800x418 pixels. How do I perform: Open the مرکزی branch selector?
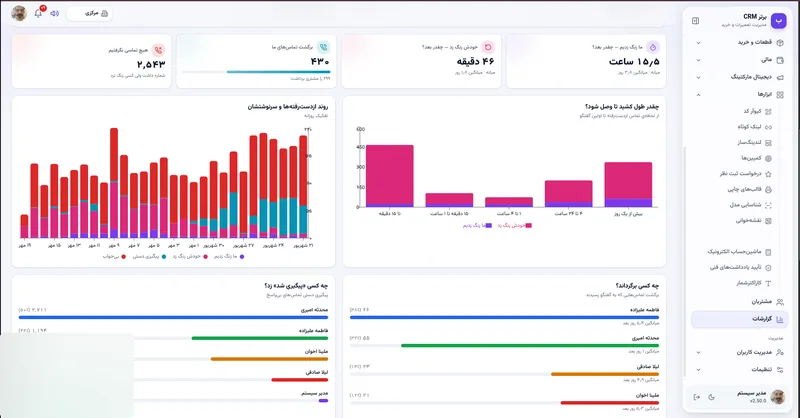(x=90, y=13)
